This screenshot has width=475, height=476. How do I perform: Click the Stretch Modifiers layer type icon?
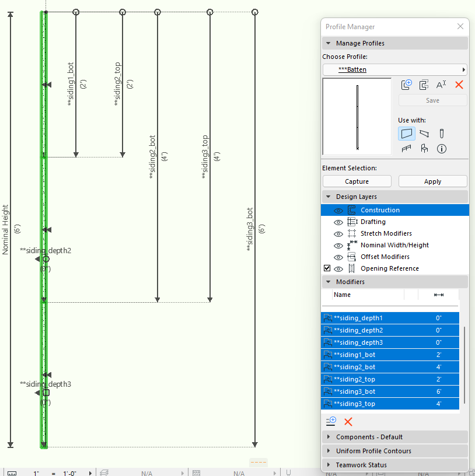(352, 233)
